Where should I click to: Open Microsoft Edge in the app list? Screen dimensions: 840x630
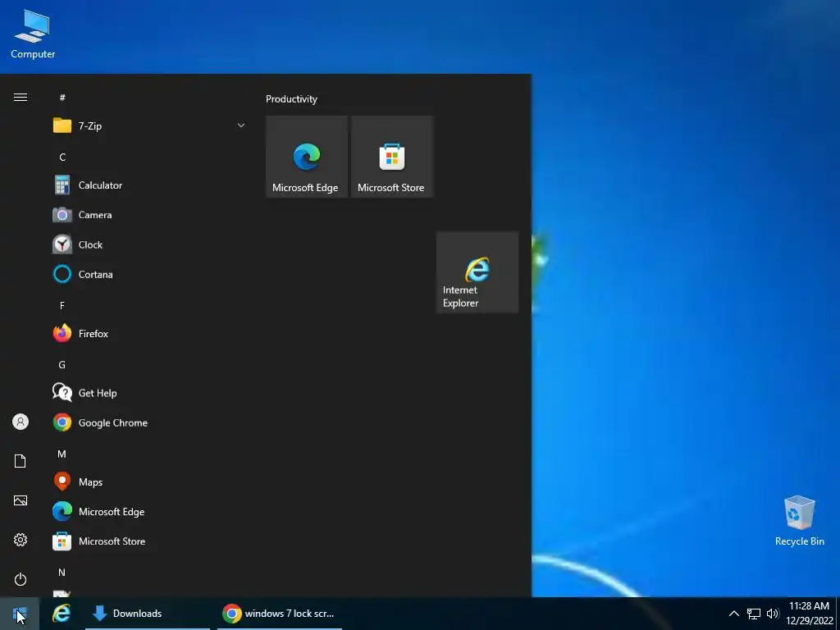149,512
